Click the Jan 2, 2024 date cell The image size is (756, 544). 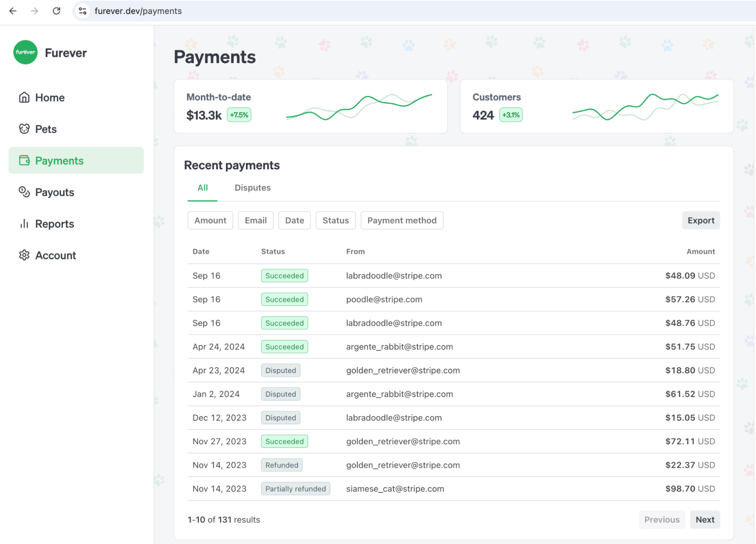pos(216,394)
